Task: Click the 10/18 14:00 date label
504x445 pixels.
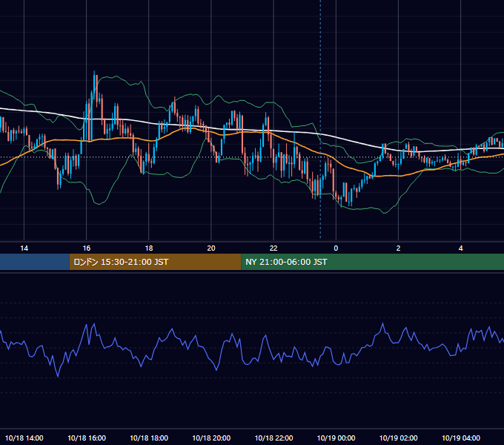Action: pyautogui.click(x=24, y=438)
